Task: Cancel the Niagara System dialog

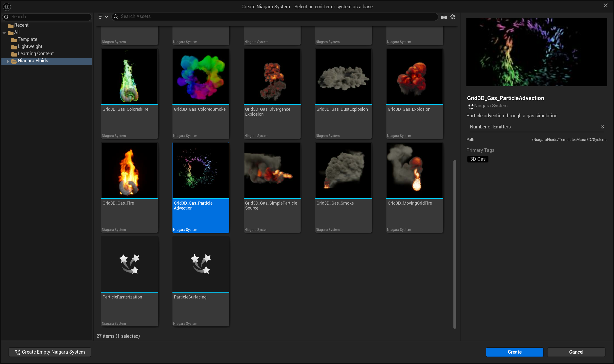Action: [576, 352]
